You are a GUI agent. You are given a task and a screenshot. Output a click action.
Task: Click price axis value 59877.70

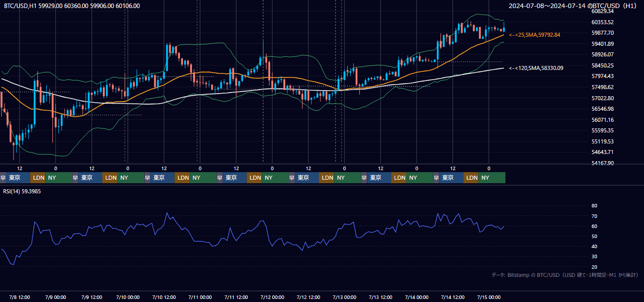coord(602,33)
